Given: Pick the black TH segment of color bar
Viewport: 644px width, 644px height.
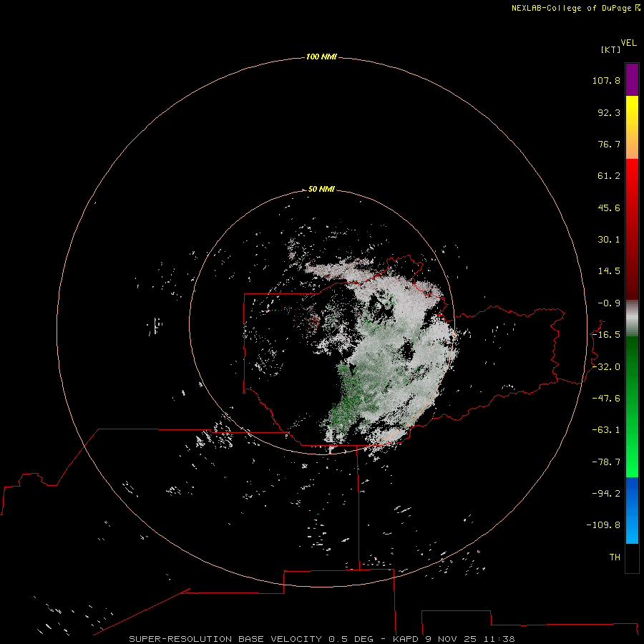Looking at the screenshot, I should point(632,557).
